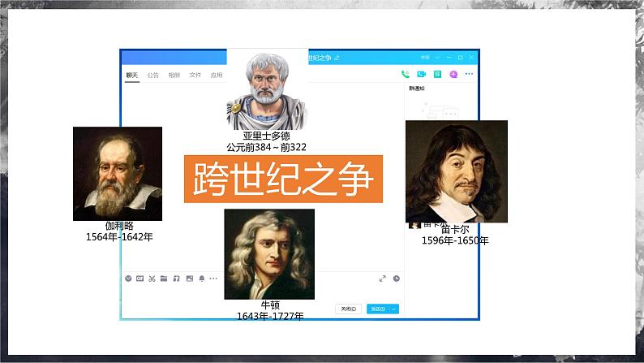This screenshot has height=363, width=644.
Task: Open more chat tools ellipsis
Action: (x=213, y=279)
